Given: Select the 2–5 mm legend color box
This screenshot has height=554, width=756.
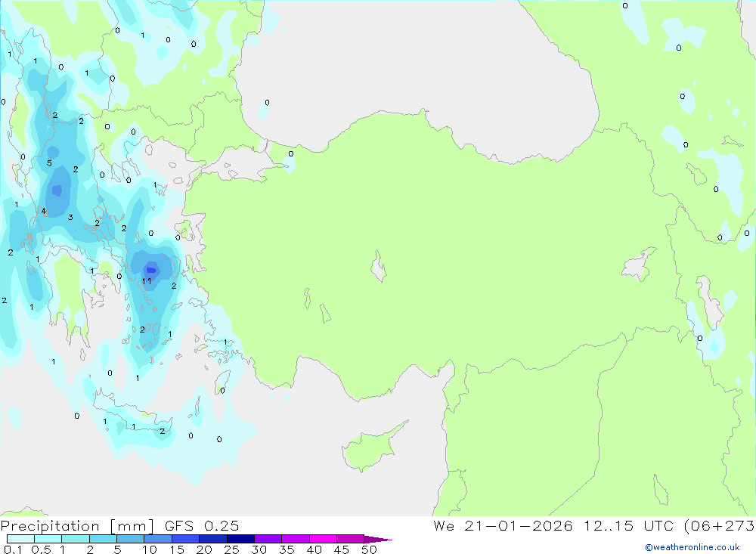Looking at the screenshot, I should 103,539.
